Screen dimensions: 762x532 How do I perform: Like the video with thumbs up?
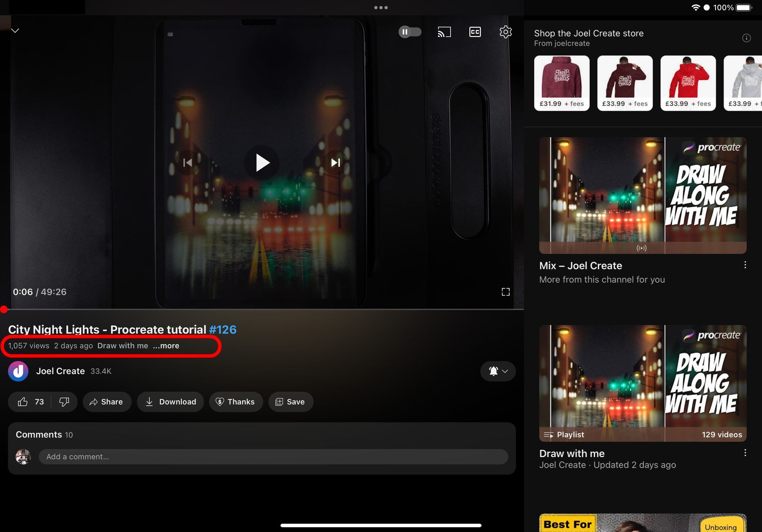click(30, 402)
